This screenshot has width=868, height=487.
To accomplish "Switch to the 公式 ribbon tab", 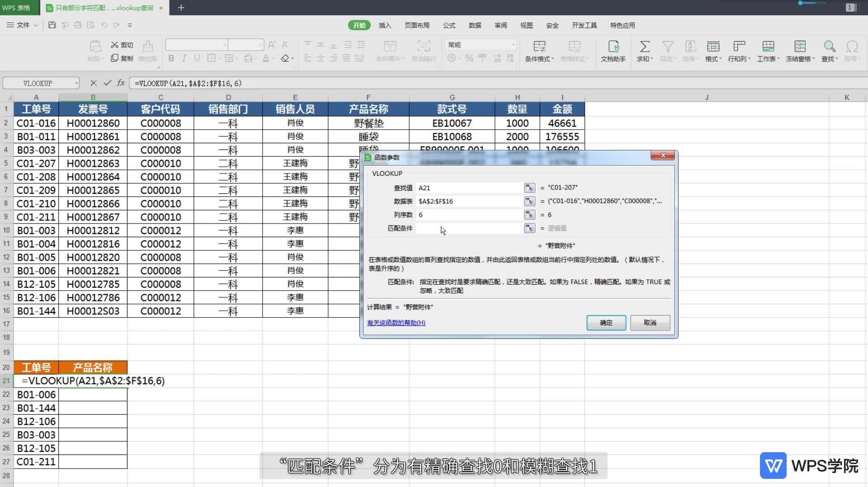I will pyautogui.click(x=449, y=25).
